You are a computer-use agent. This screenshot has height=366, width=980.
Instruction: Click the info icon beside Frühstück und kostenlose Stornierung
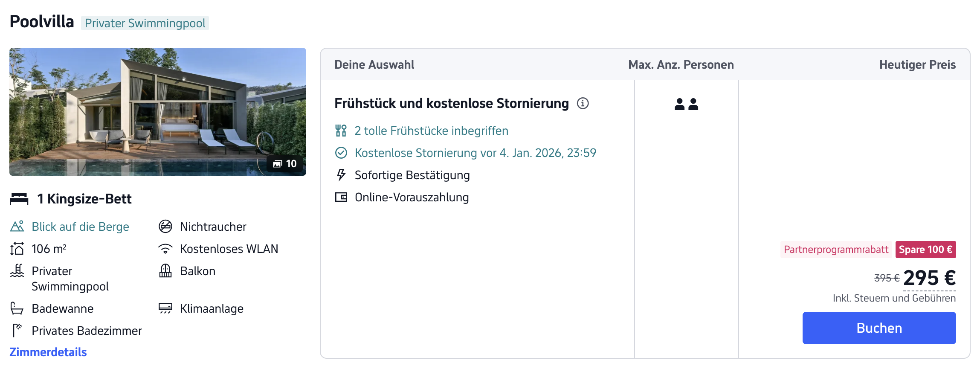583,103
